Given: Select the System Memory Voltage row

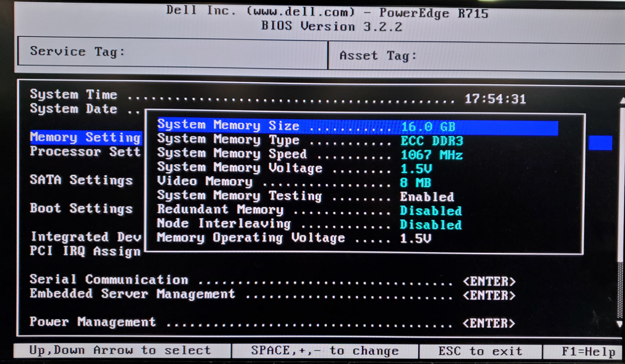Looking at the screenshot, I should click(295, 168).
